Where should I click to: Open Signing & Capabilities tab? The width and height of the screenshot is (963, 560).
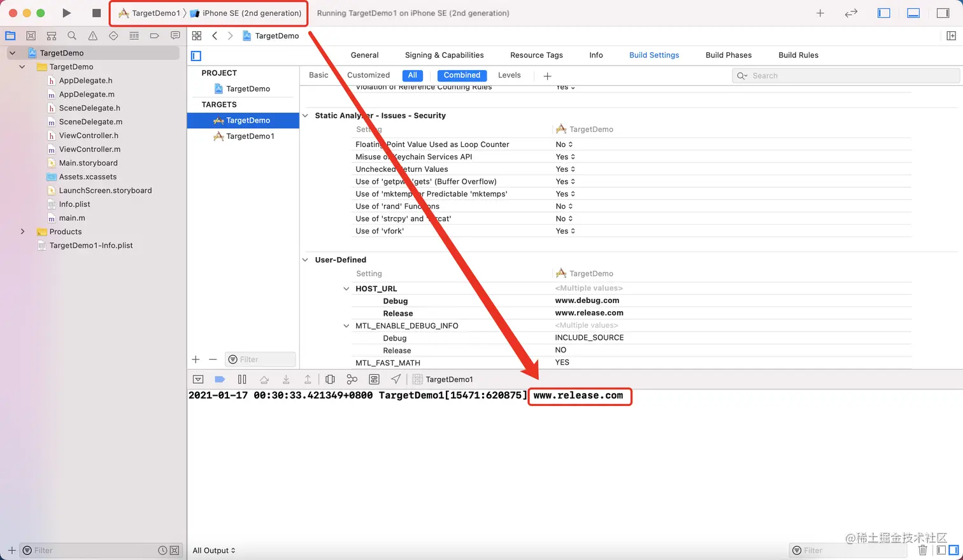[445, 55]
